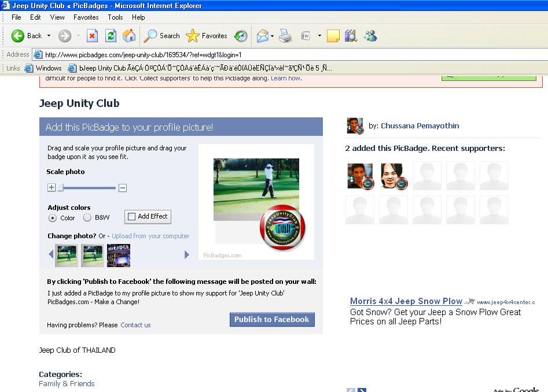Image resolution: width=548 pixels, height=392 pixels.
Task: Click the plus icon on Scale photo
Action: click(52, 187)
